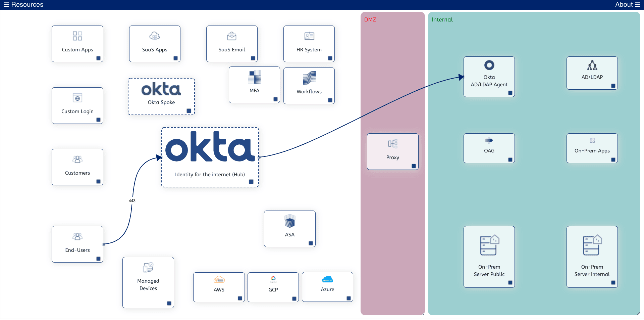Click the On-Prem Apps grid icon
This screenshot has width=644, height=320.
point(592,140)
